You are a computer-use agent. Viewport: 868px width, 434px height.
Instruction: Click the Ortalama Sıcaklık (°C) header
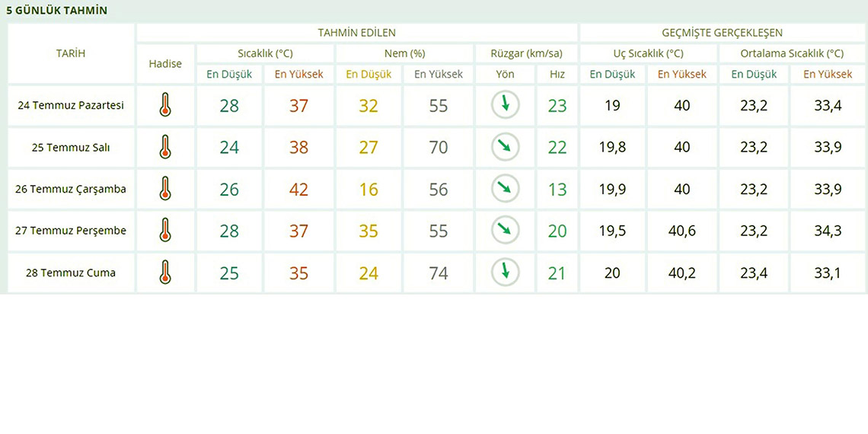click(792, 53)
